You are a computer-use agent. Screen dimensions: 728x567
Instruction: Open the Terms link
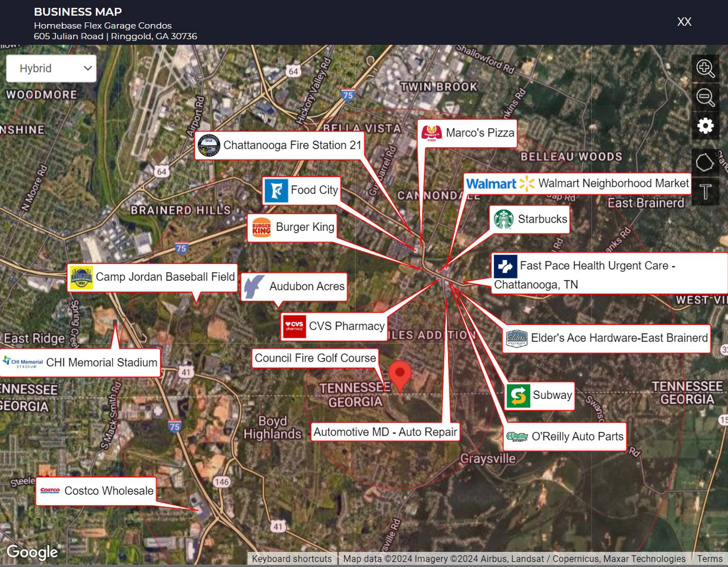pos(709,559)
